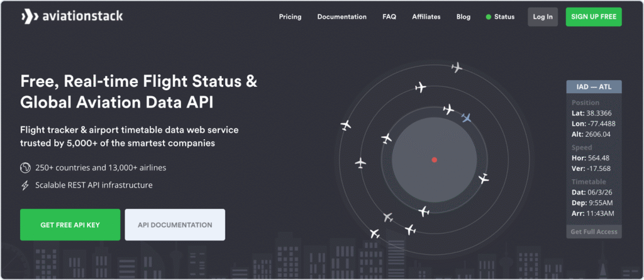Go to the FAQ page
The height and width of the screenshot is (280, 644).
pos(389,17)
